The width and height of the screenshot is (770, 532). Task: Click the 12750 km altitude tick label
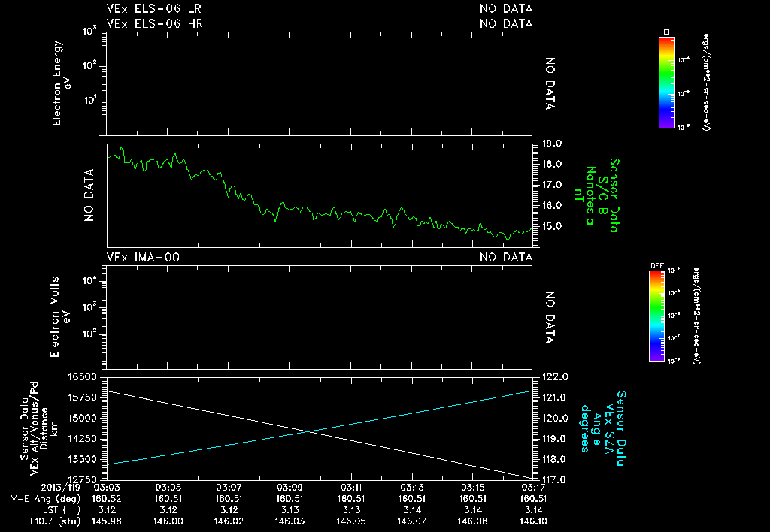pyautogui.click(x=81, y=479)
